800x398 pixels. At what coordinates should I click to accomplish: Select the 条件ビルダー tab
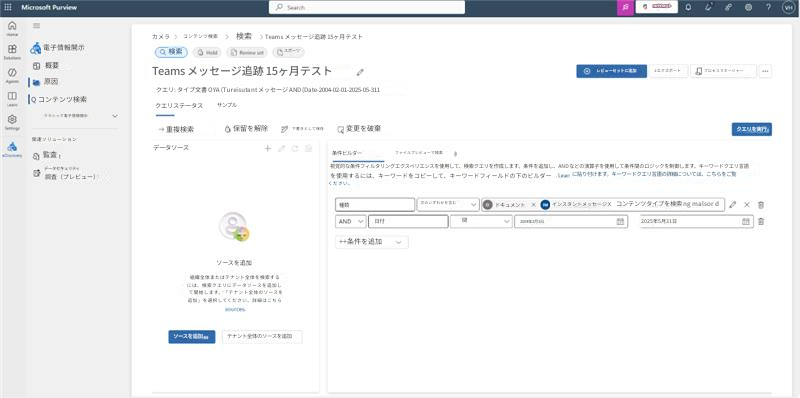347,153
